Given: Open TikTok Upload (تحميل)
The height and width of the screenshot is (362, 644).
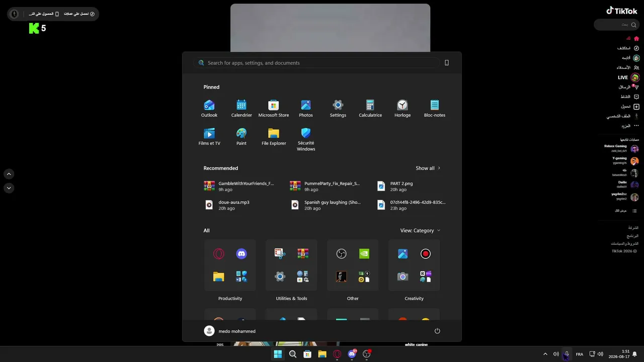Looking at the screenshot, I should (630, 107).
